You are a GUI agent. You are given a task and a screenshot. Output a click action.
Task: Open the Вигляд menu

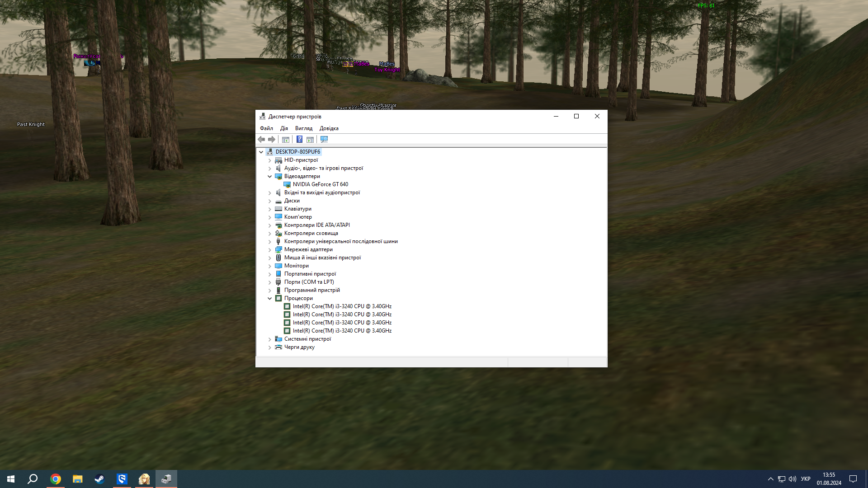(x=303, y=128)
